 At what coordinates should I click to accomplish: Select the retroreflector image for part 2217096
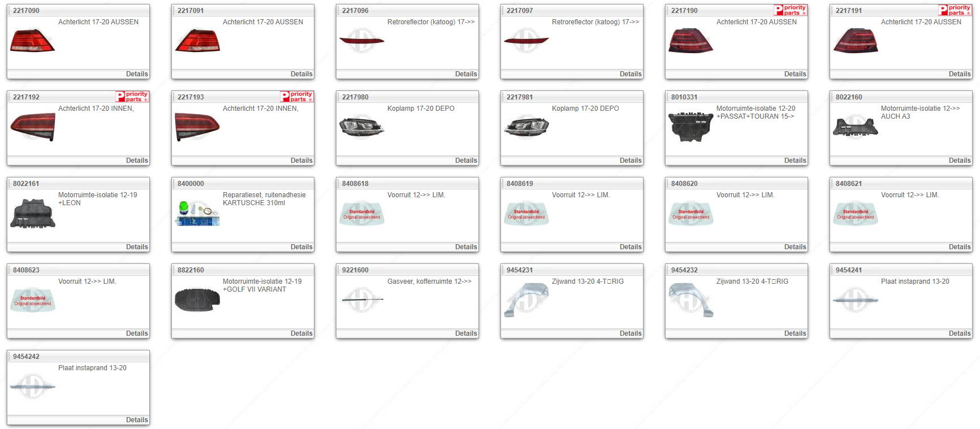coord(361,40)
